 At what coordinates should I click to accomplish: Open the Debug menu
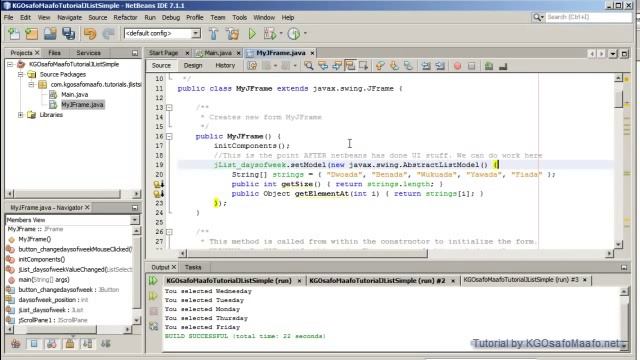[x=171, y=18]
